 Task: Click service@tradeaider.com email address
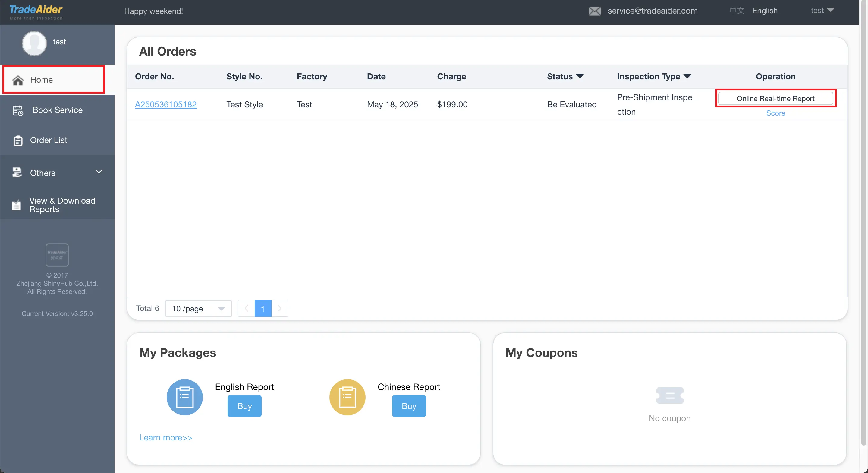(x=653, y=11)
